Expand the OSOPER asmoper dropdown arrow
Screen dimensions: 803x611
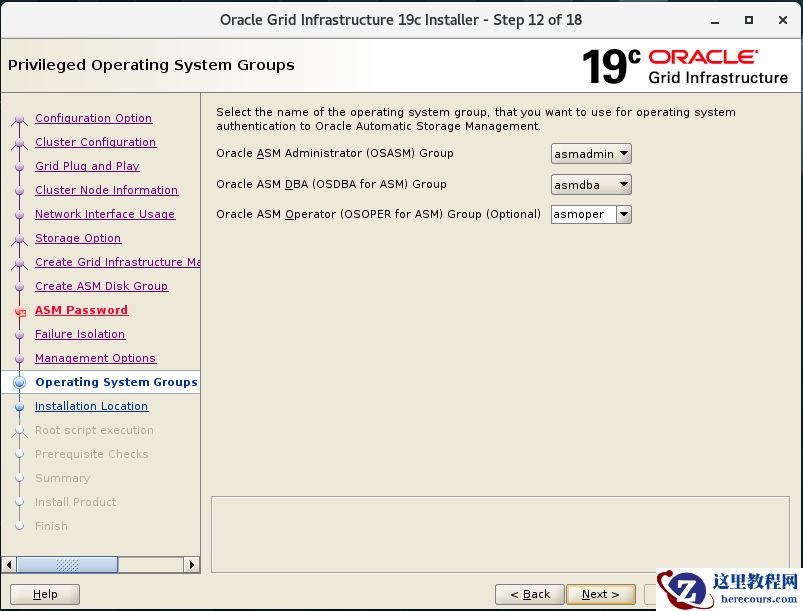(x=624, y=215)
